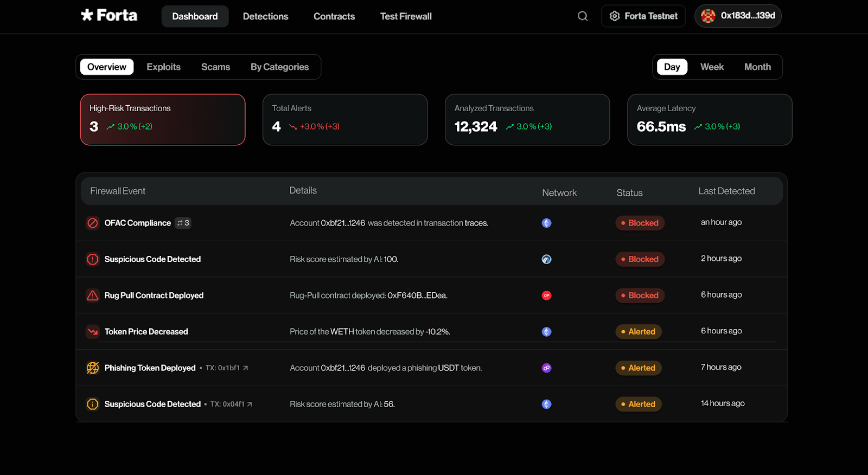This screenshot has width=868, height=475.
Task: Click the '7 hours ago' timestamp
Action: [721, 367]
